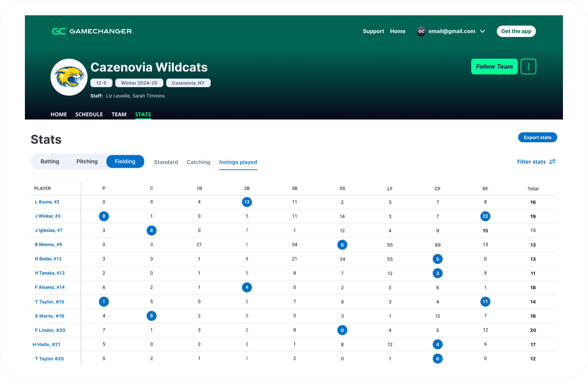Open player S Marte, #16
This screenshot has height=380, width=588.
coord(50,316)
